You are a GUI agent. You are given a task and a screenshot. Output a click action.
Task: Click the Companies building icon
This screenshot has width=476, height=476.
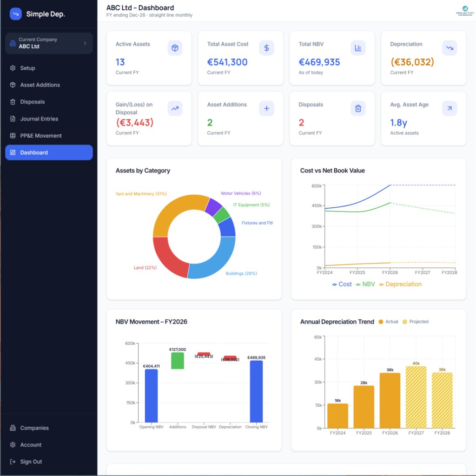coord(13,428)
